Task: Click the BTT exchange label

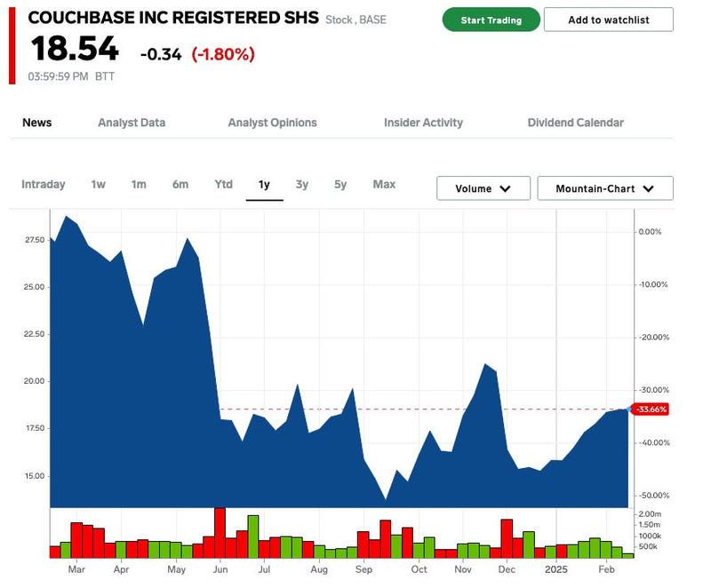Action: [105, 76]
